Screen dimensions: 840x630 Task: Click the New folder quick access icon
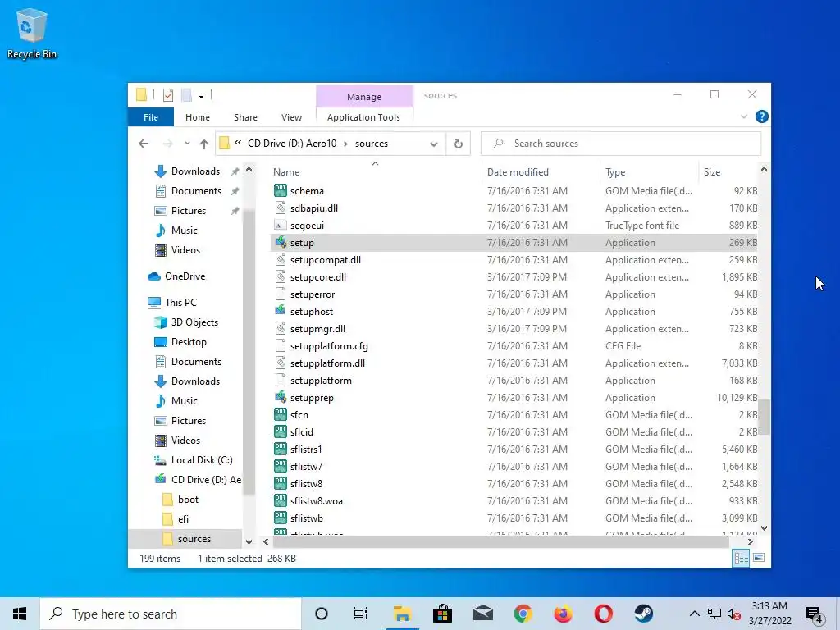186,95
